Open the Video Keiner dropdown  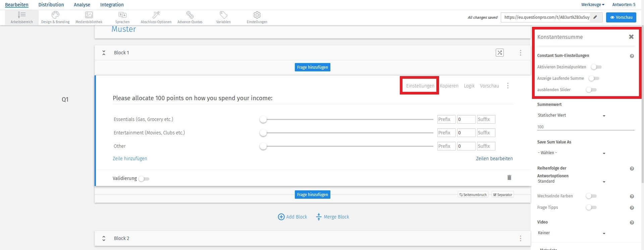[572, 233]
